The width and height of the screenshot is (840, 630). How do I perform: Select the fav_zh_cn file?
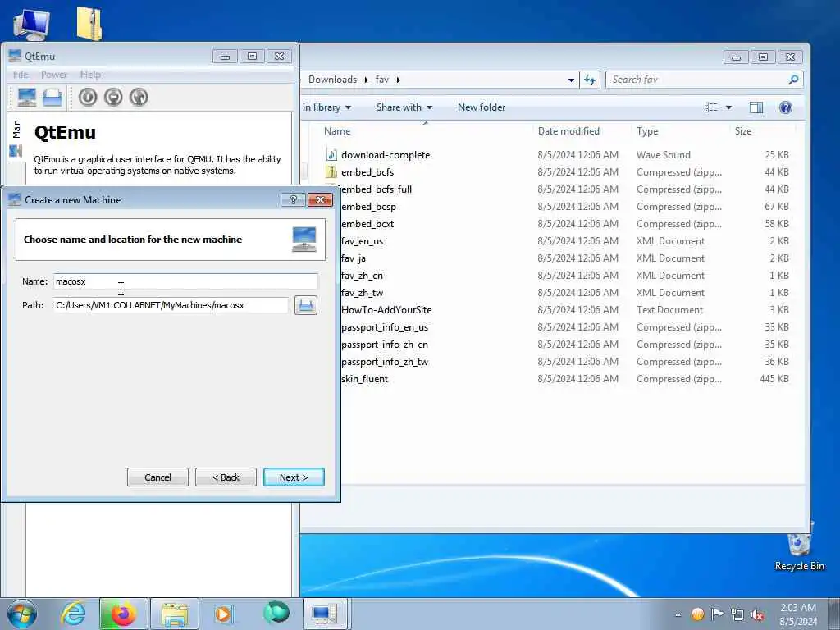pyautogui.click(x=362, y=276)
